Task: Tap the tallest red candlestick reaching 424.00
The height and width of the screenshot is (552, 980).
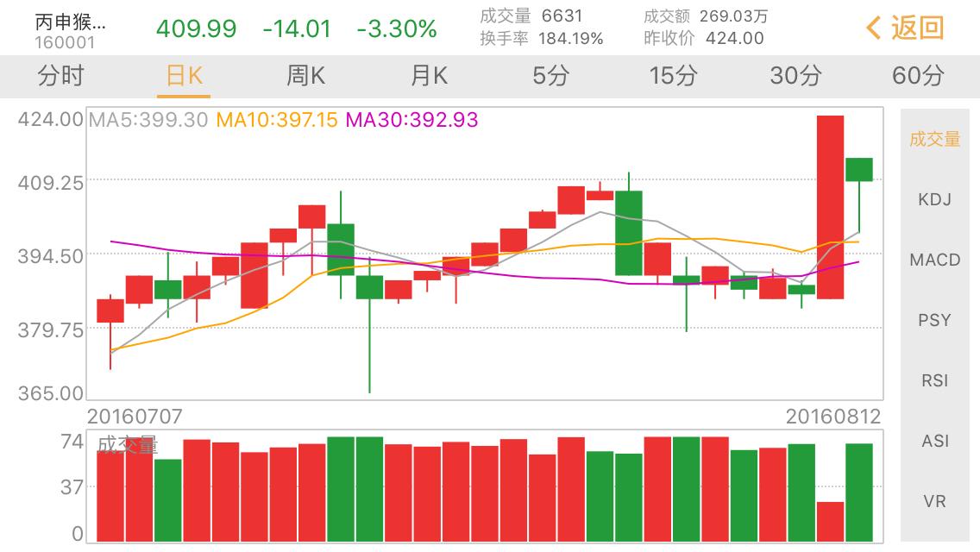Action: [830, 207]
